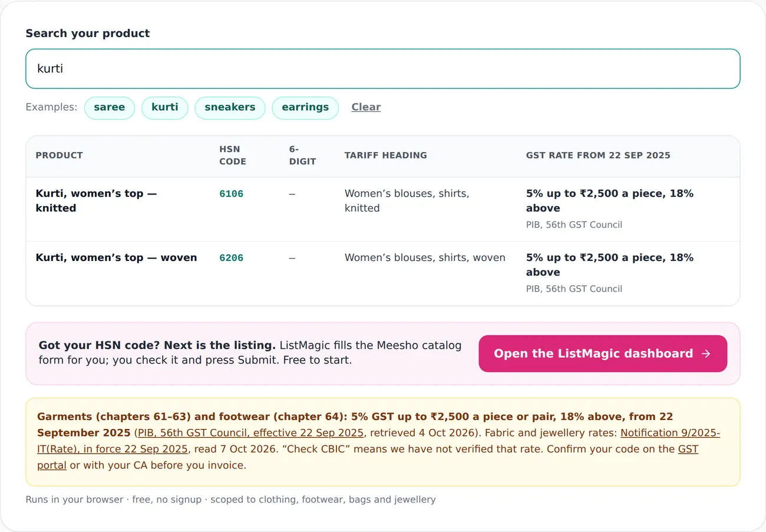
Task: Click HSN code 6206
Action: (x=231, y=258)
